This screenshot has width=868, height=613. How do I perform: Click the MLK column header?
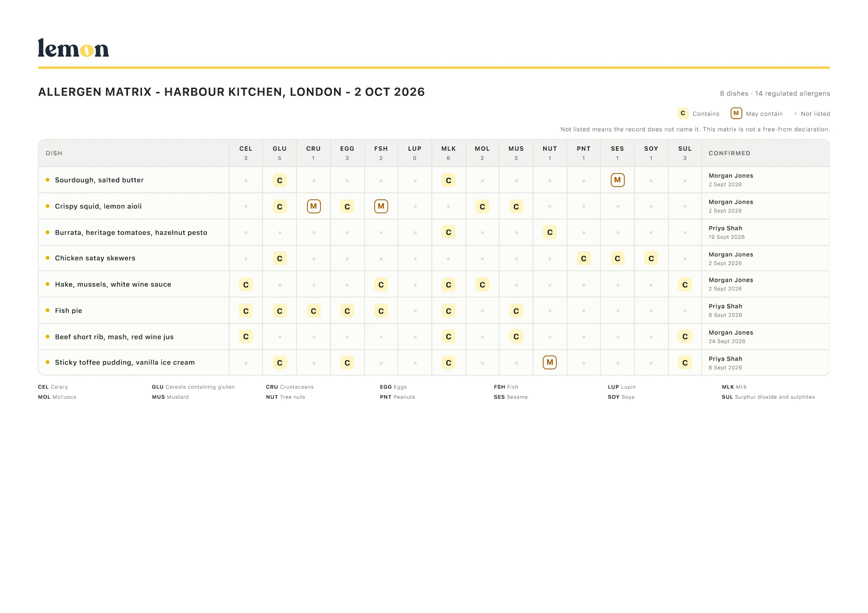coord(448,153)
